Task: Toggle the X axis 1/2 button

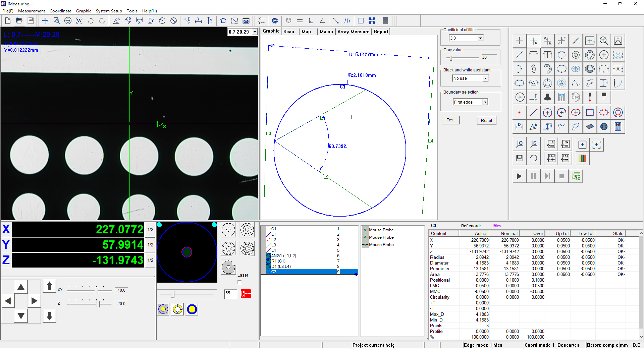Action: [x=151, y=229]
